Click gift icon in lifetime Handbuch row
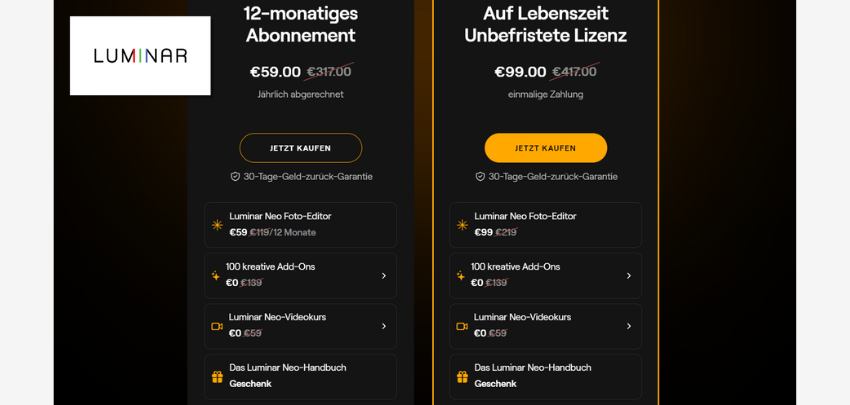 click(x=462, y=376)
